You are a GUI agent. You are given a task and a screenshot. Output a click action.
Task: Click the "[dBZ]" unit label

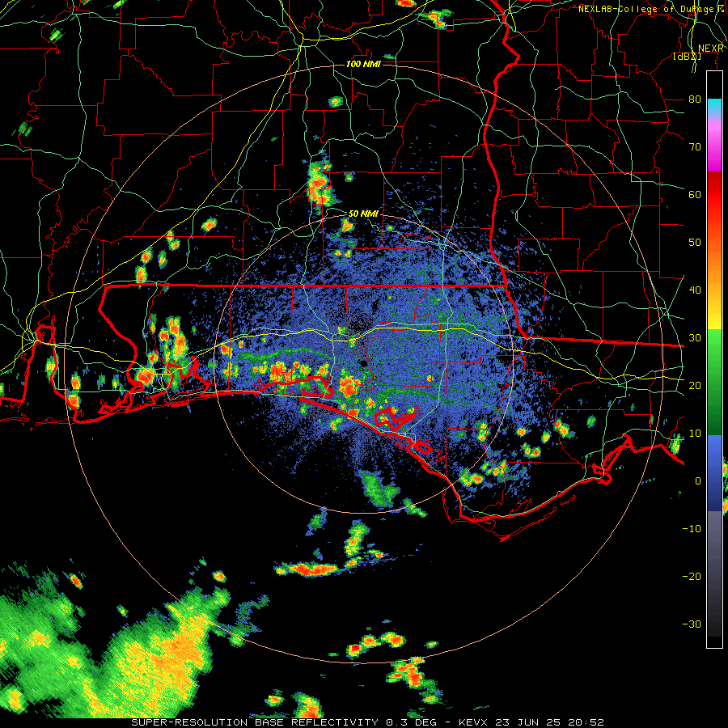tap(687, 57)
